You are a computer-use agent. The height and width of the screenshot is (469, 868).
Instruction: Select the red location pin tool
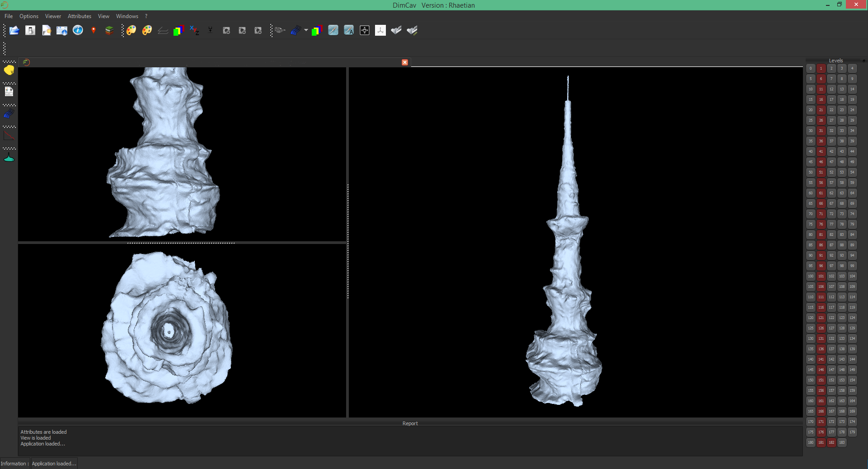(94, 30)
